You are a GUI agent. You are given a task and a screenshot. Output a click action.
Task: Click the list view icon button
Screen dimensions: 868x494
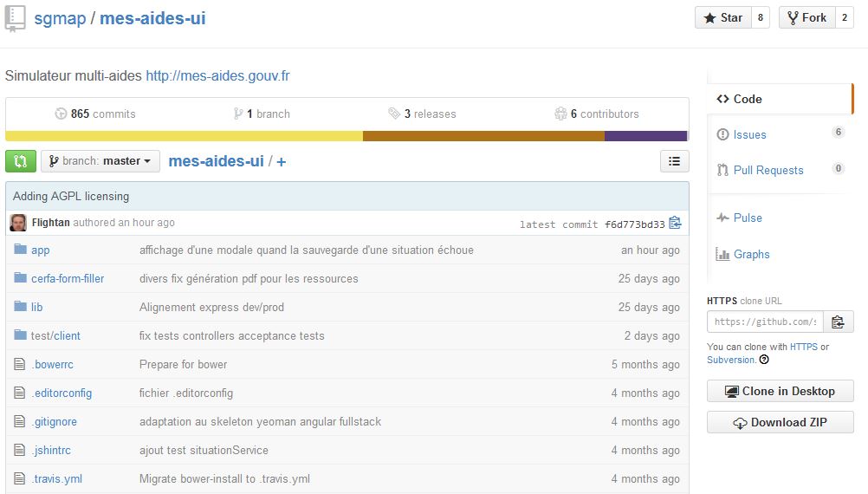(x=674, y=161)
